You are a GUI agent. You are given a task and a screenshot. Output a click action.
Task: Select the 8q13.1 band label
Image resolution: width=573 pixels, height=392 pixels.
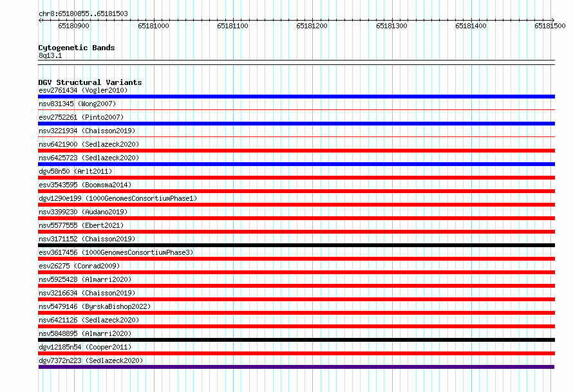pos(50,55)
